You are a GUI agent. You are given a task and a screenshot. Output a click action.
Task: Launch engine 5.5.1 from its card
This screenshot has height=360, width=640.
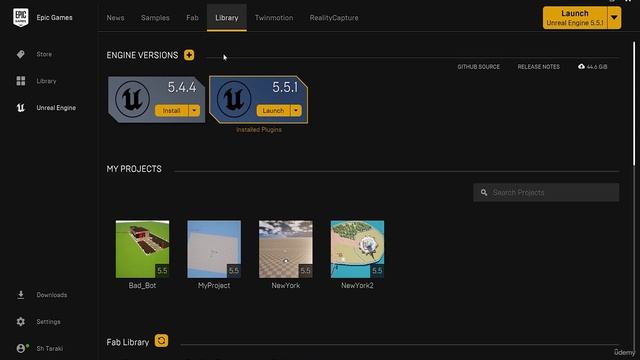[273, 111]
